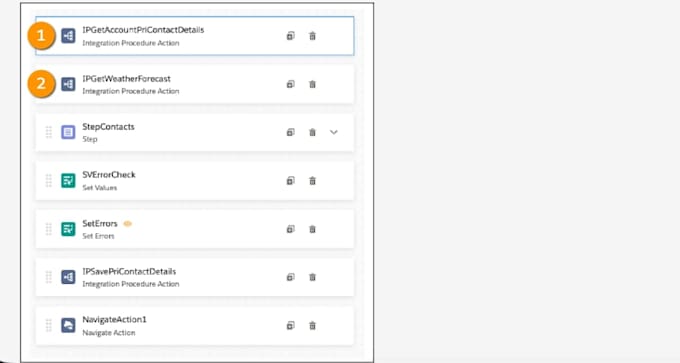
Task: Click the IPGetAccountPriContactDetails integration procedure icon
Action: tap(68, 36)
